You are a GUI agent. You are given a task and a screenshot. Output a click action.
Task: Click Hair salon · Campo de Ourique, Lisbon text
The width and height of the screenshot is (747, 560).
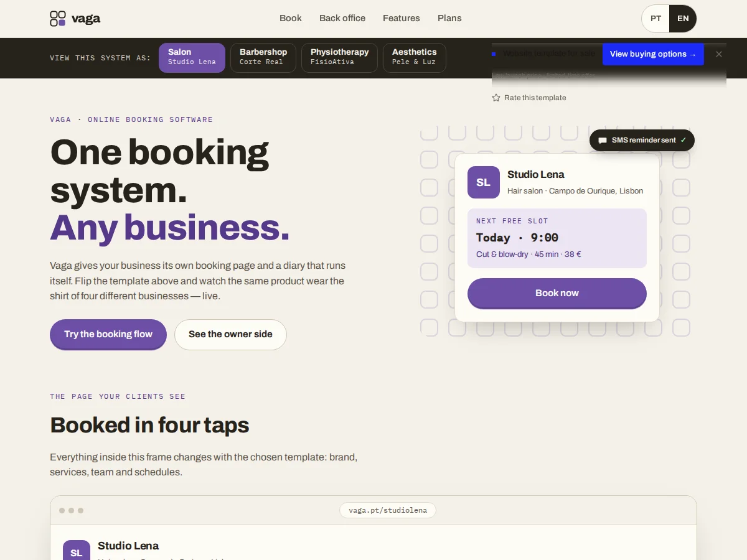[575, 191]
